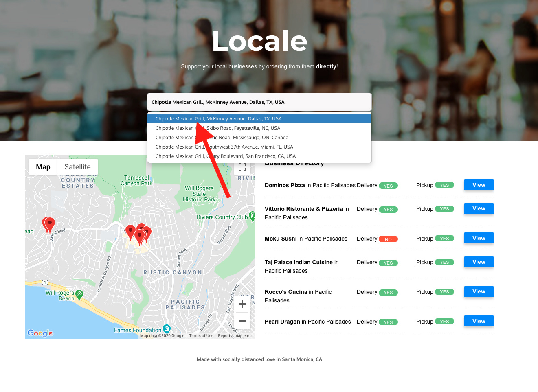Switch to the Satellite view tab
The height and width of the screenshot is (392, 538).
77,167
